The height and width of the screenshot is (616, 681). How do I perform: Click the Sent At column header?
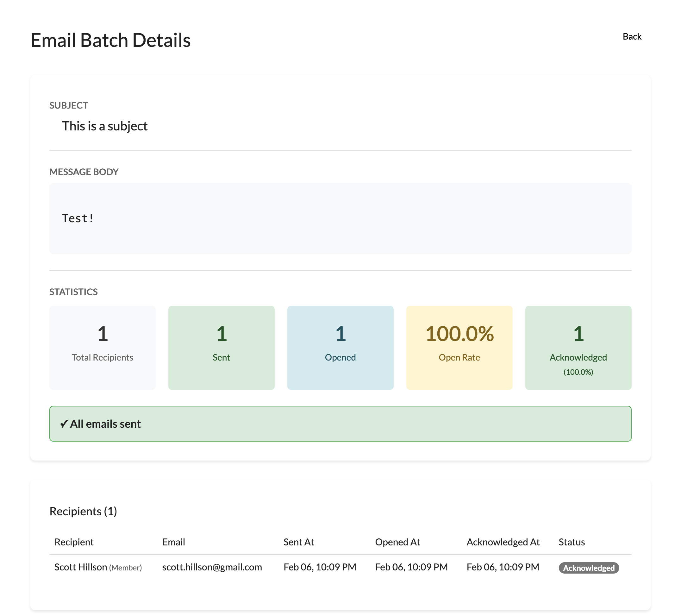(x=299, y=542)
